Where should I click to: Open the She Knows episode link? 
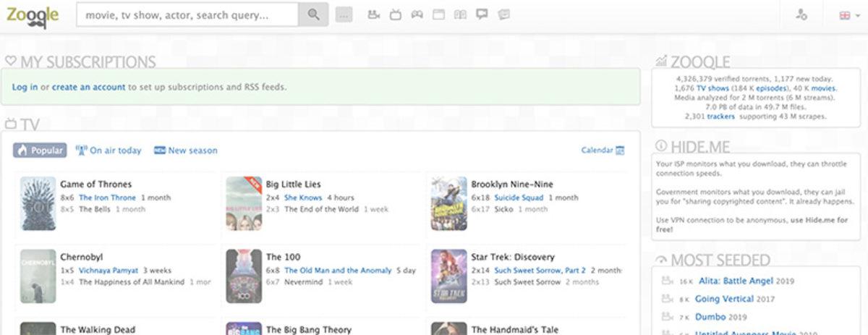303,198
